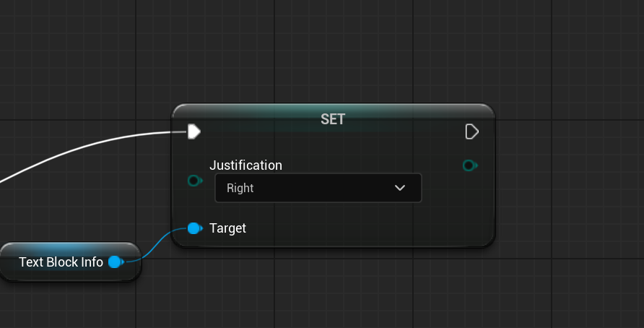
Task: Open the Justification dropdown showing Right
Action: (318, 188)
